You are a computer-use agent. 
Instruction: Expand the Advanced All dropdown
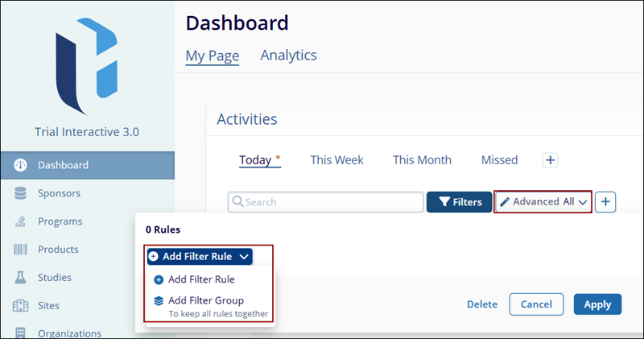pyautogui.click(x=543, y=202)
